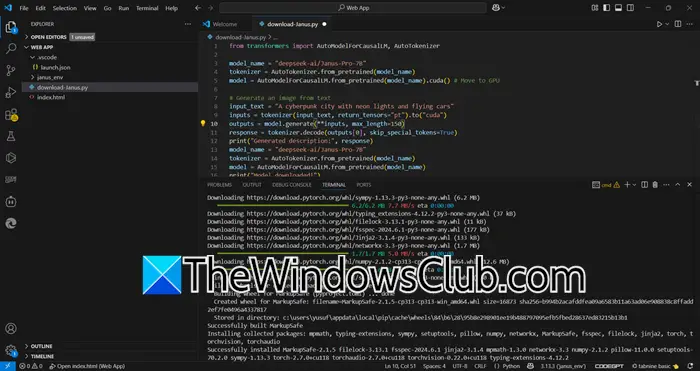Close the terminal panel

coord(689,184)
